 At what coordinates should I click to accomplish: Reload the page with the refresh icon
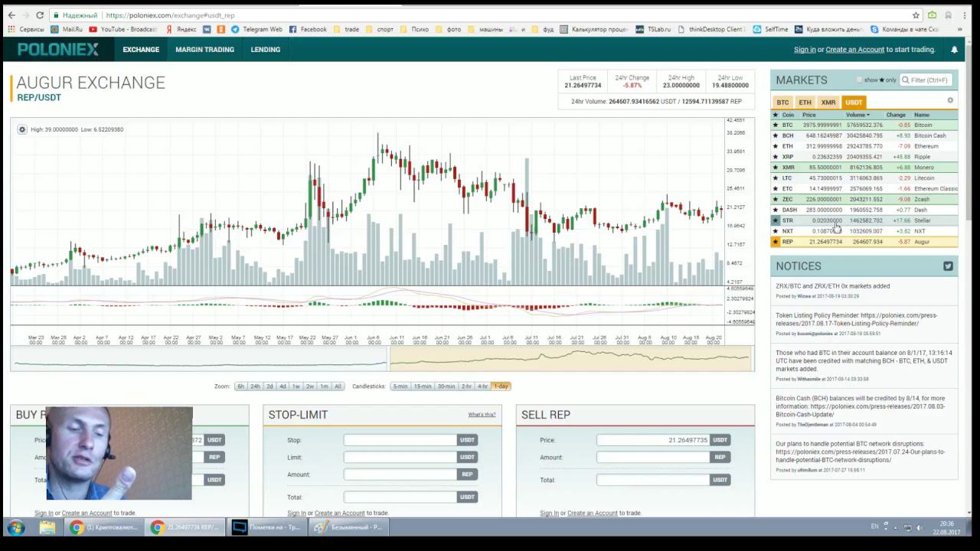click(41, 15)
